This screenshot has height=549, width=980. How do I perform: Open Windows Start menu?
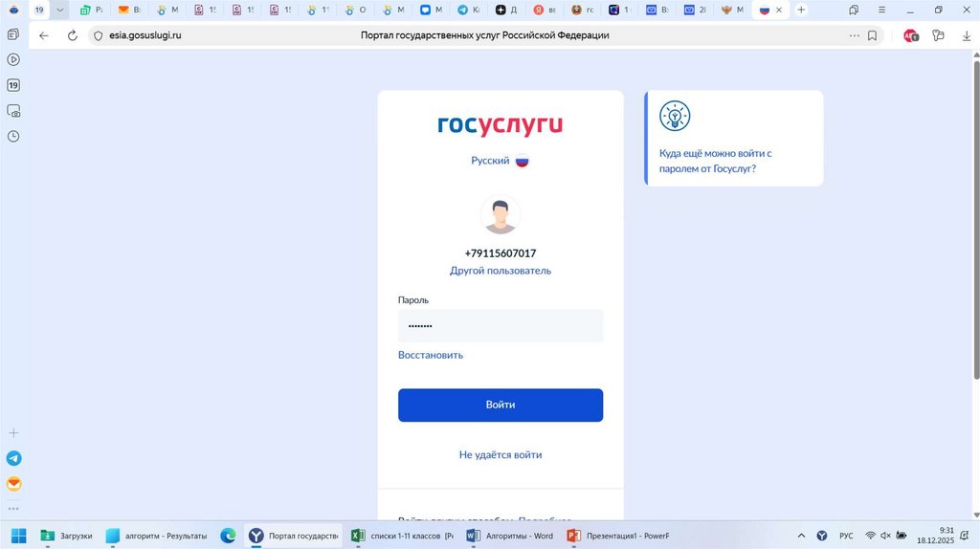click(x=19, y=536)
